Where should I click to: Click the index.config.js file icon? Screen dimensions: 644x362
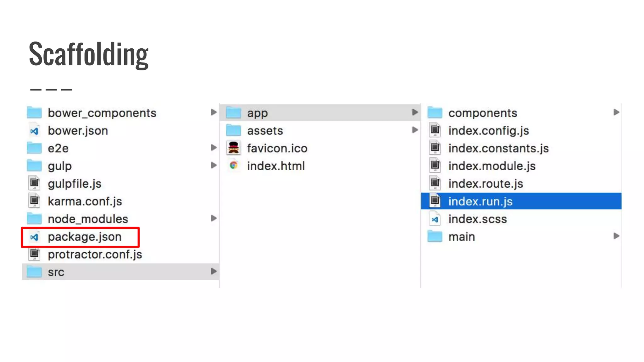tap(435, 130)
